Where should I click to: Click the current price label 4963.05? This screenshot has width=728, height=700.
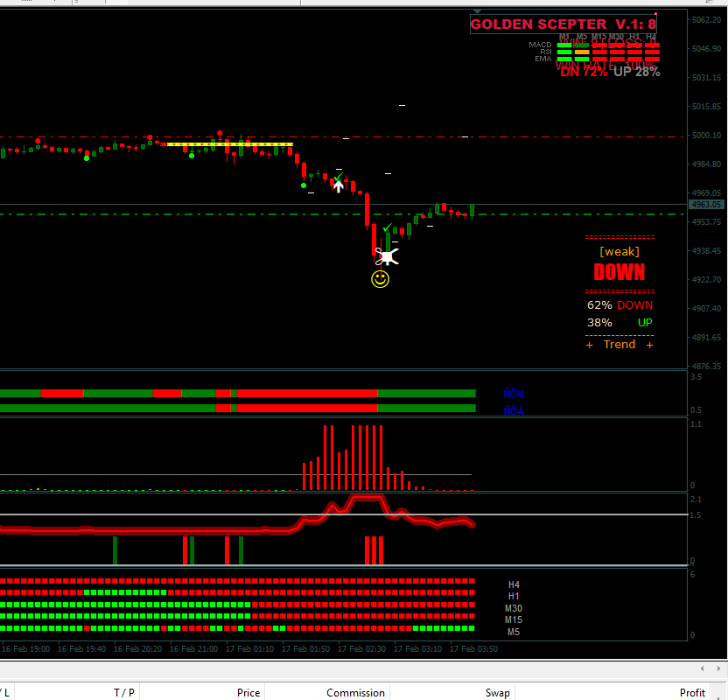point(705,204)
